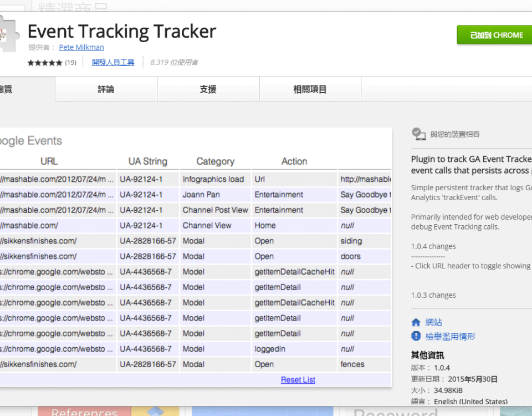Click the Infographics load cell
Image resolution: width=532 pixels, height=416 pixels.
click(215, 179)
